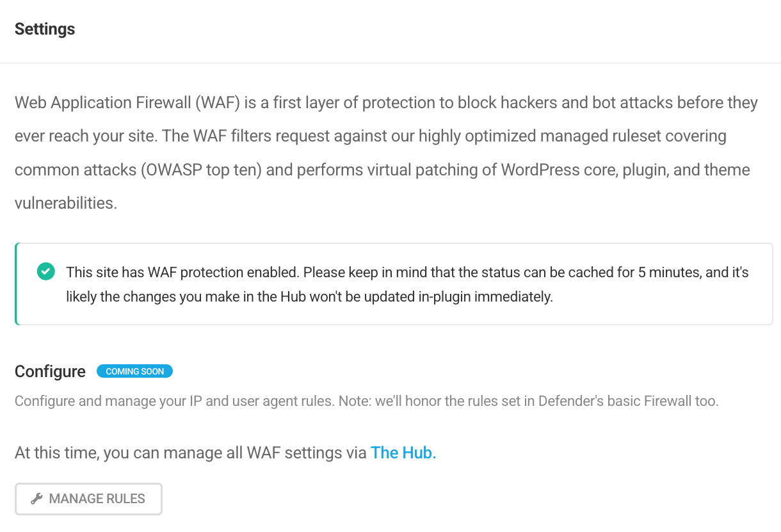Click the green accent bar of the notice
This screenshot has width=781, height=532.
click(x=15, y=284)
